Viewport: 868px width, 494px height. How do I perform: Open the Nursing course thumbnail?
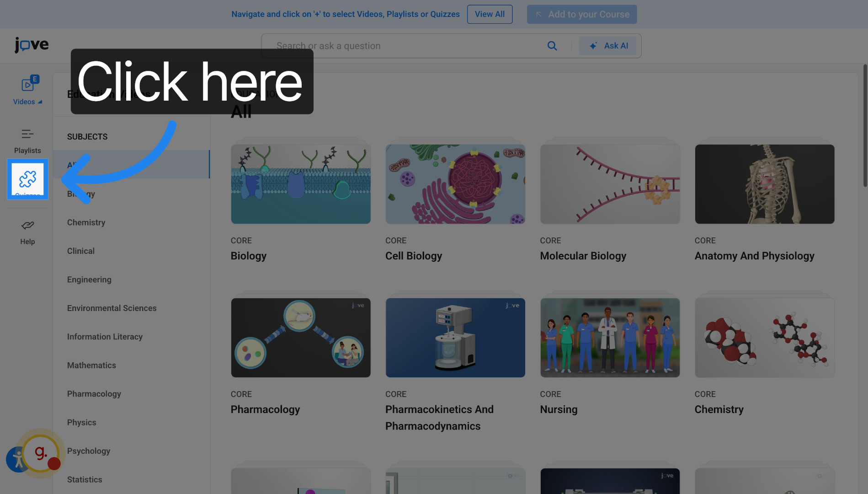[610, 338]
